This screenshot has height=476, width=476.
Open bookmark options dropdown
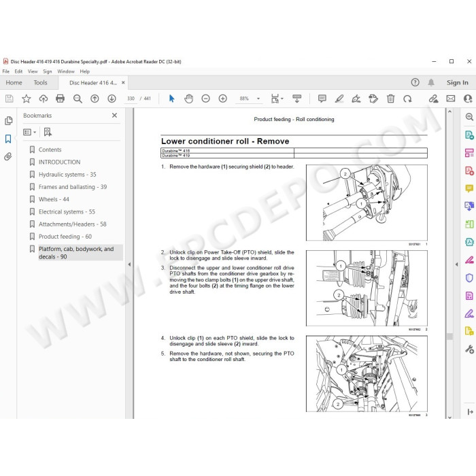click(29, 132)
